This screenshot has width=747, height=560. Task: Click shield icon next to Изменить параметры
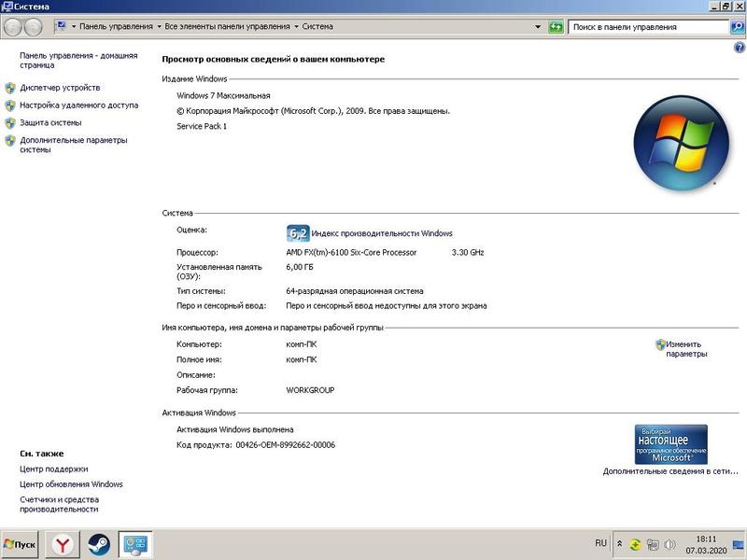point(660,344)
